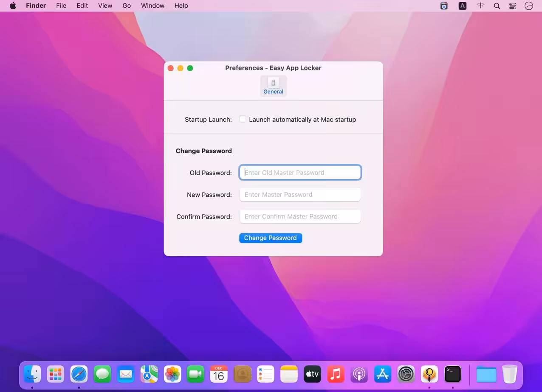
Task: Open System Preferences from the Dock
Action: pos(406,374)
